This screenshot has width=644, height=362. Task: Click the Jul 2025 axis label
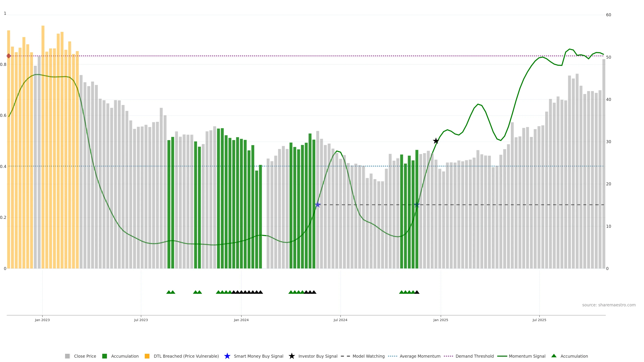pyautogui.click(x=539, y=320)
